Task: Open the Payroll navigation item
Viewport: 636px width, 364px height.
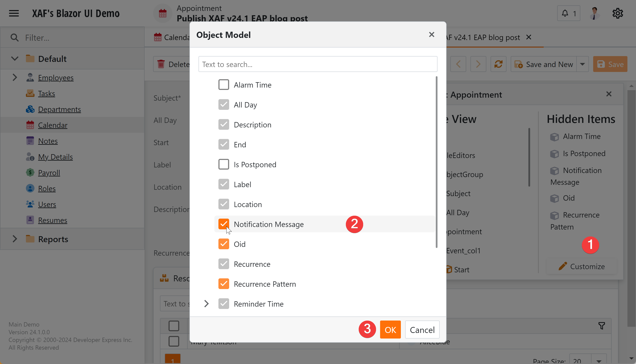Action: coord(49,173)
